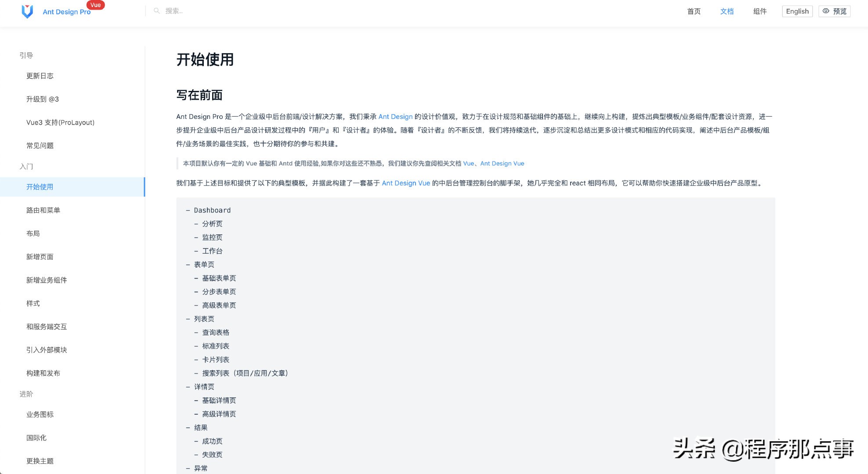Click the 监控页 line in code block
868x474 pixels.
tap(212, 237)
